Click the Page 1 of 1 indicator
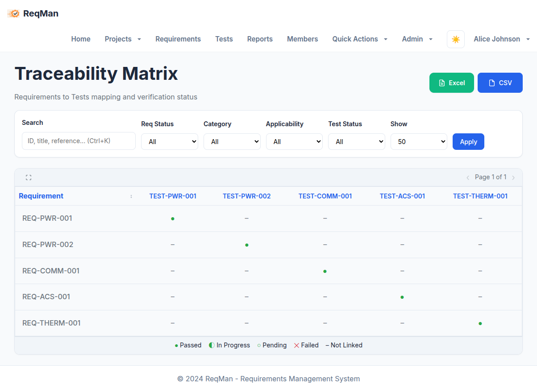The image size is (537, 392). 491,177
